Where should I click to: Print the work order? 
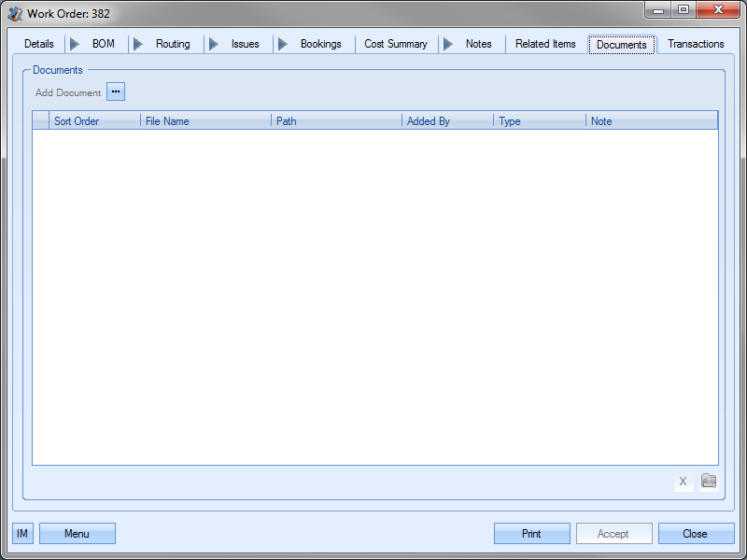pos(531,534)
